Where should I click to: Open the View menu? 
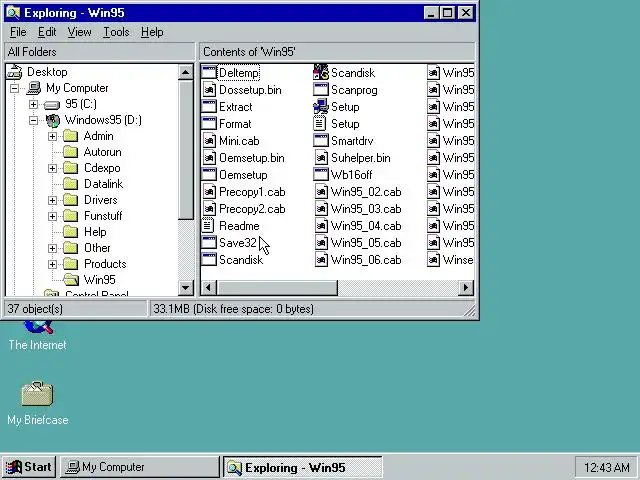click(79, 32)
